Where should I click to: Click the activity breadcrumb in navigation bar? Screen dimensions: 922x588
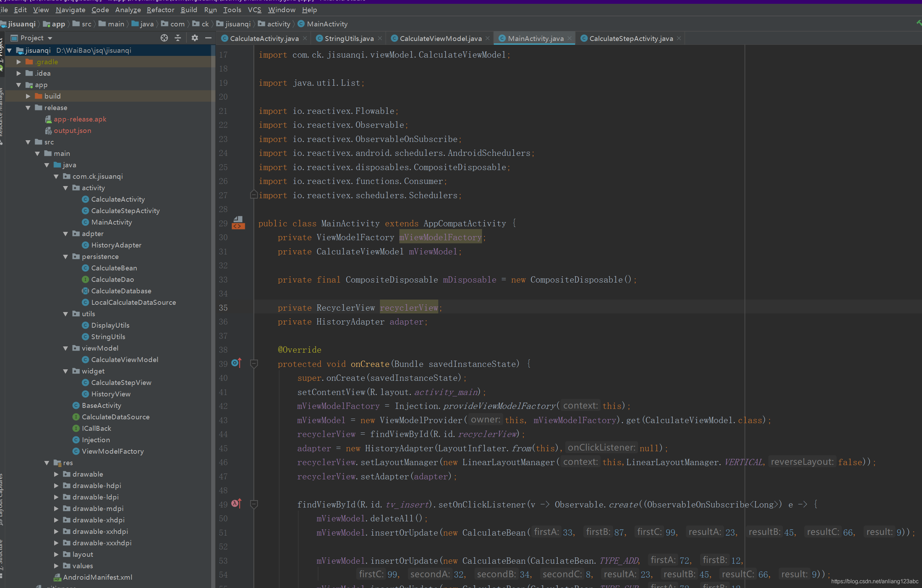point(279,24)
